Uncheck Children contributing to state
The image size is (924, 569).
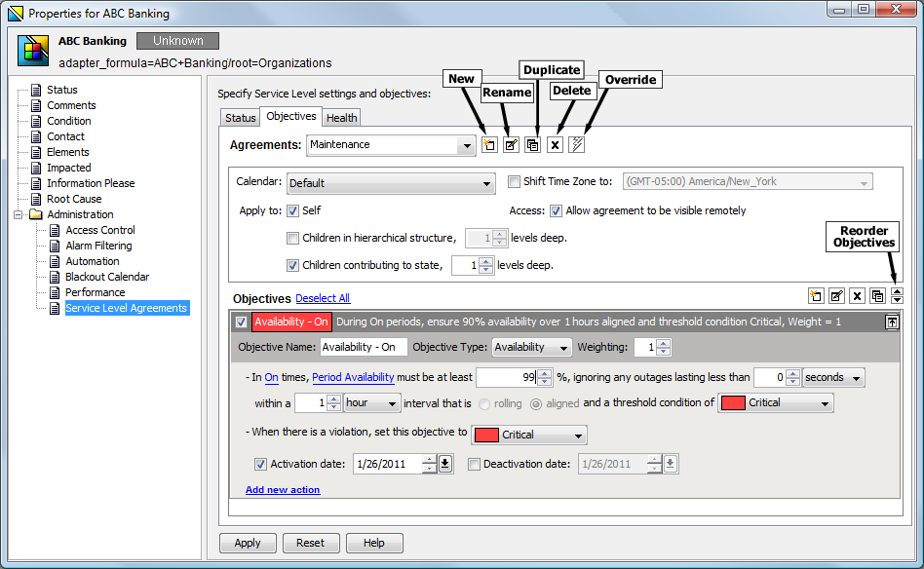pos(292,266)
